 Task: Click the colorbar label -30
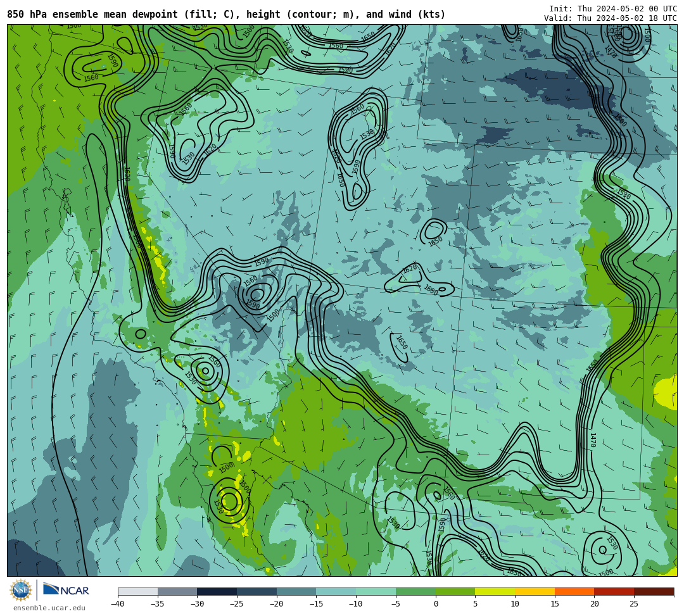[197, 604]
